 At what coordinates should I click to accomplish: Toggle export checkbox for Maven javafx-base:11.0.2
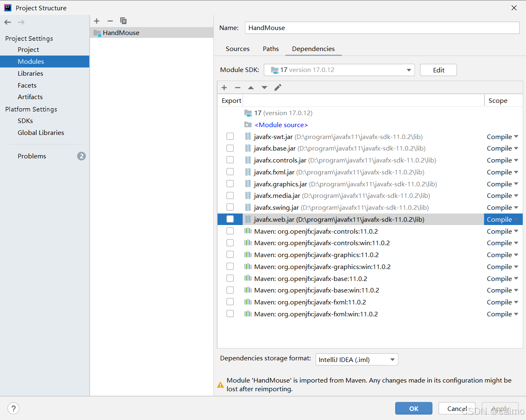click(230, 278)
